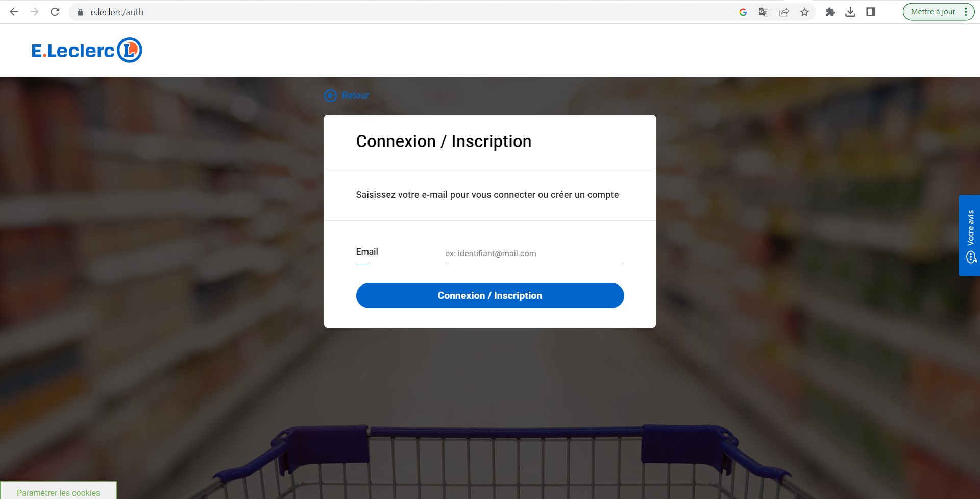Image resolution: width=980 pixels, height=499 pixels.
Task: Click the Retour back arrow icon
Action: 330,96
